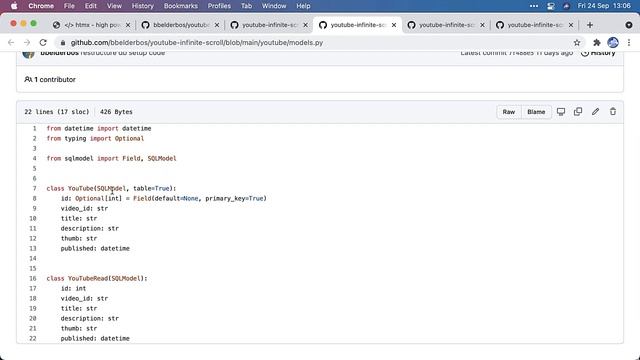
Task: Click line number 16
Action: point(33,278)
